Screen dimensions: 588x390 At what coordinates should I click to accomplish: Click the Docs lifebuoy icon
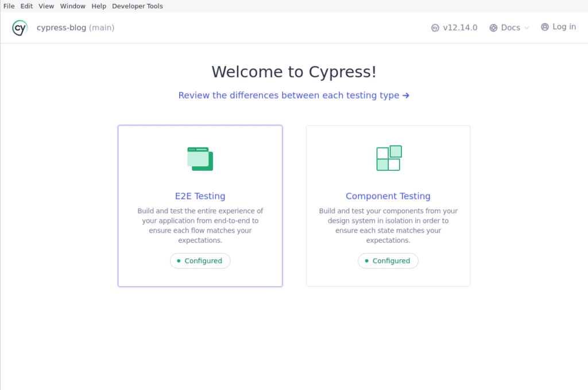(493, 28)
